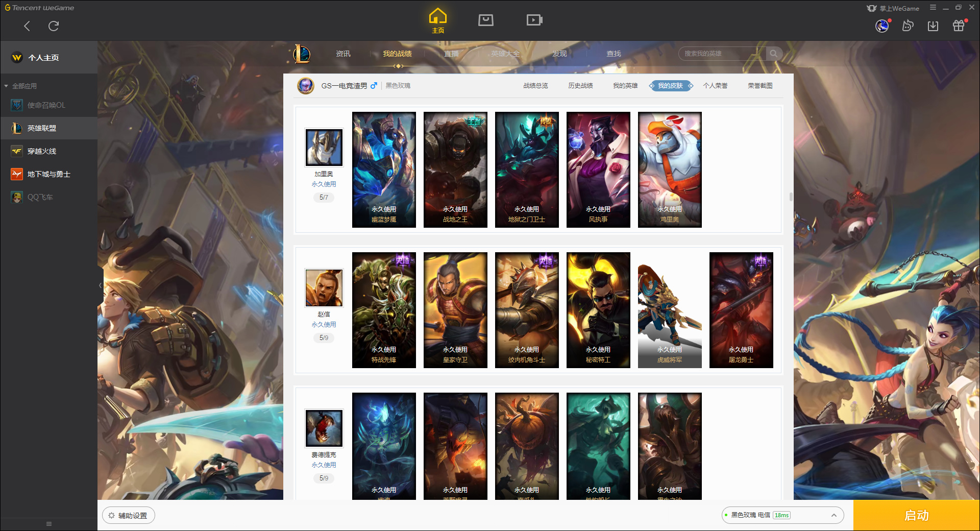This screenshot has width=980, height=531.
Task: Open the globe avatar icon at top right
Action: pos(882,26)
